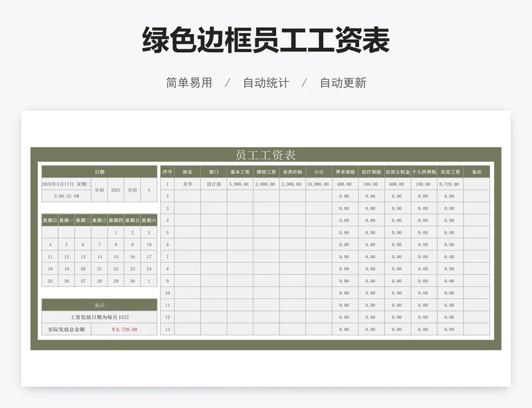Select the 星期四 calendar header
Image resolution: width=532 pixels, height=408 pixels.
(x=116, y=220)
